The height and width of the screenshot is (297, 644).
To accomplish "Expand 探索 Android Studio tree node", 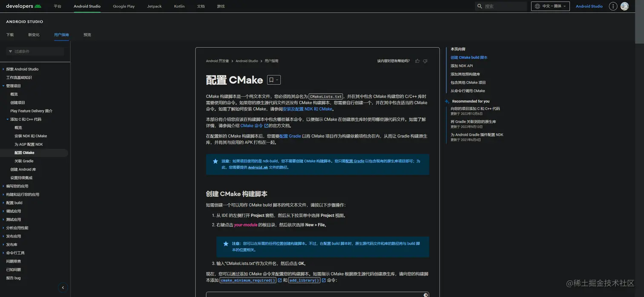I will click(x=3, y=69).
